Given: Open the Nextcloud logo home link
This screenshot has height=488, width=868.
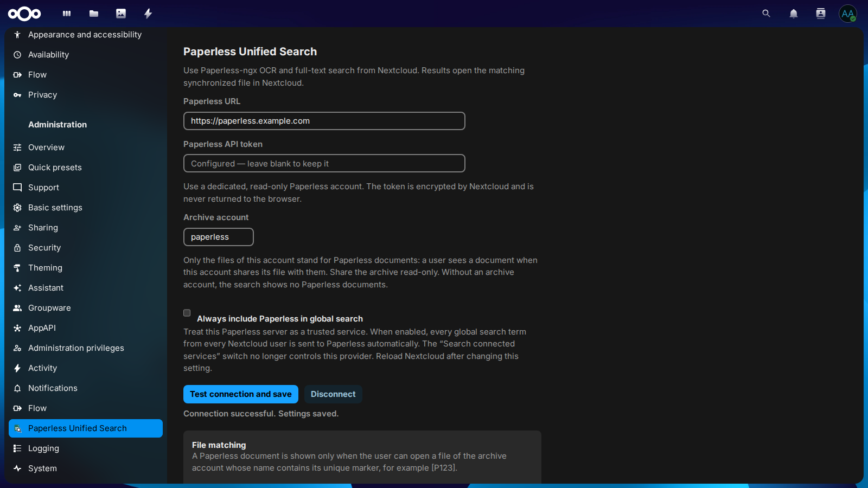Looking at the screenshot, I should pyautogui.click(x=24, y=14).
